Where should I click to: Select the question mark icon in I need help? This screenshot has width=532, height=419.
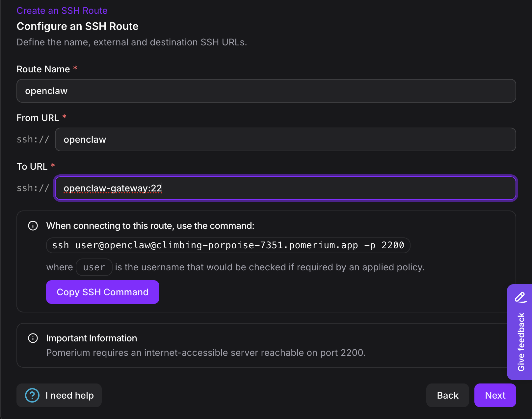(x=32, y=395)
